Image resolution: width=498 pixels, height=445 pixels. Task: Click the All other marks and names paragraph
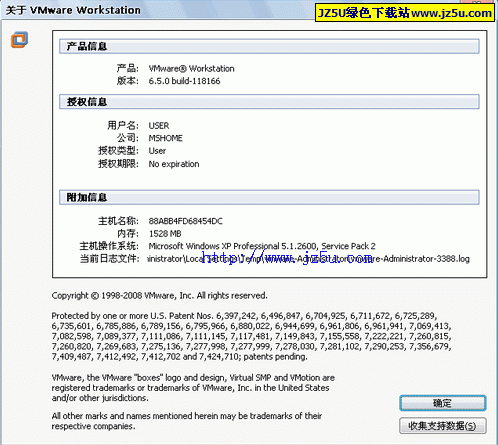(187, 421)
